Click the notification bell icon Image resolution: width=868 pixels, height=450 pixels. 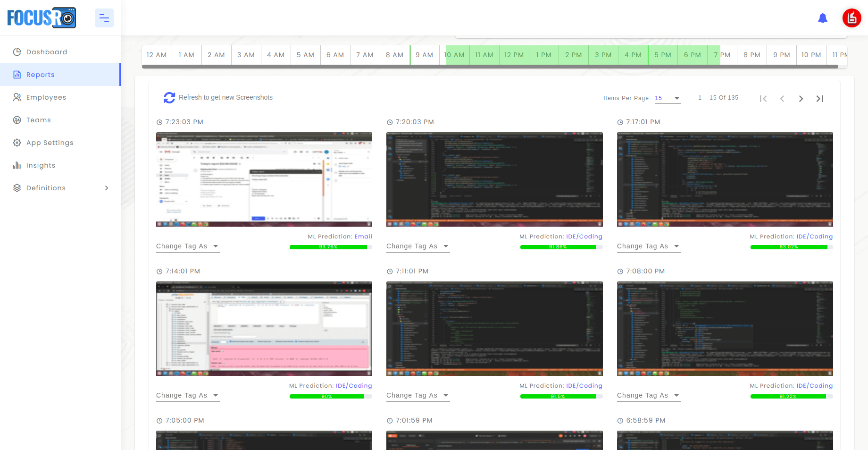coord(823,18)
